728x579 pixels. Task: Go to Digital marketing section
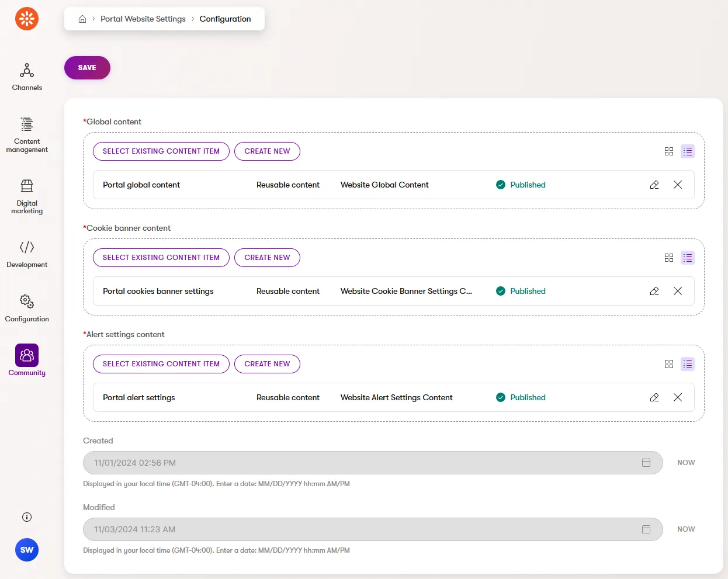(27, 196)
